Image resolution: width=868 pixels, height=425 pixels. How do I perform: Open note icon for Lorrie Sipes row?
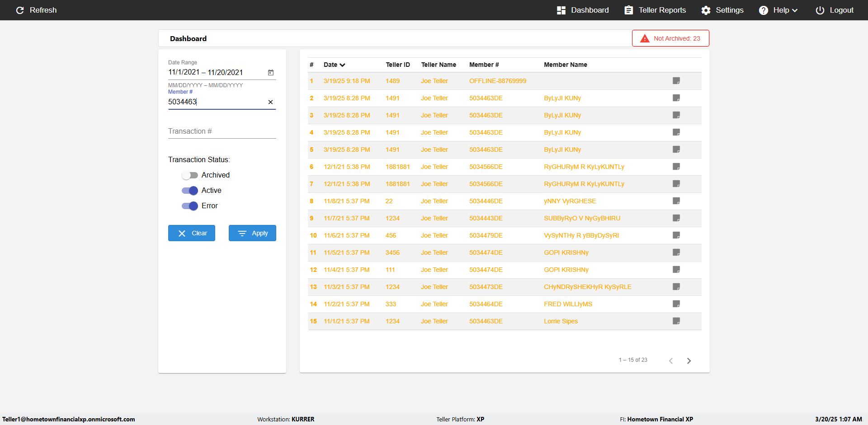(x=676, y=321)
